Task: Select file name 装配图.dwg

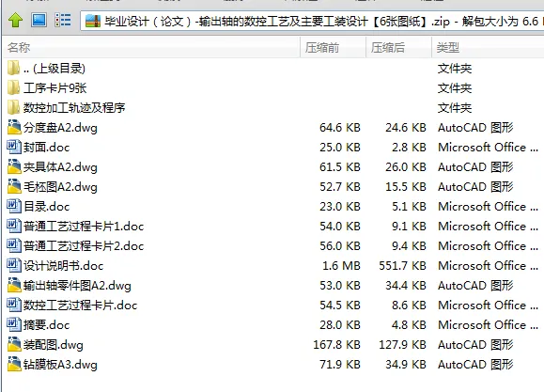Action: [54, 346]
